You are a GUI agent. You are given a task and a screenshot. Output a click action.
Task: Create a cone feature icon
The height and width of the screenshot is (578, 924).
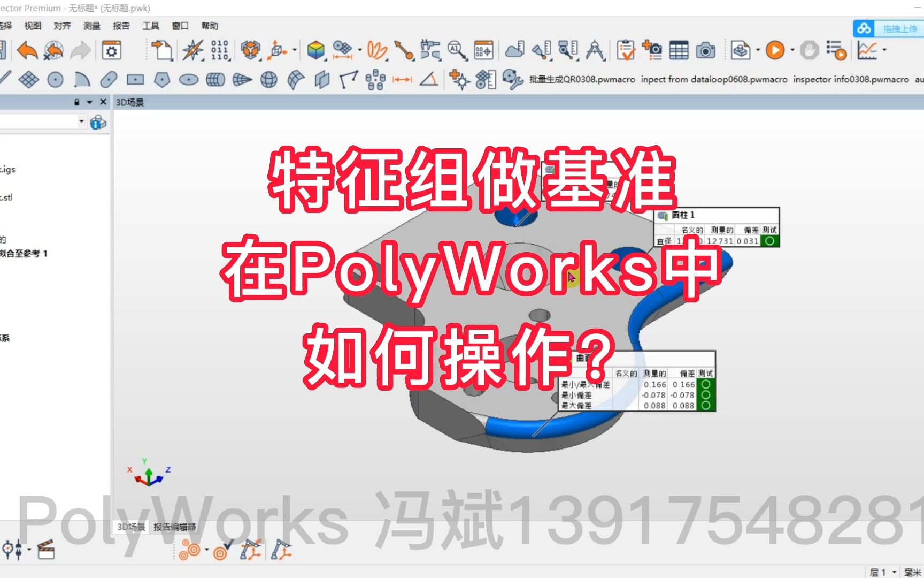(242, 80)
